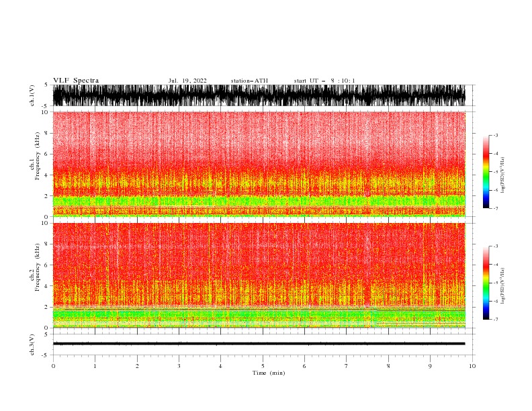Click the "-7" tick on ch.2 colorbar
Screen dimensions: 532x411
[495, 320]
